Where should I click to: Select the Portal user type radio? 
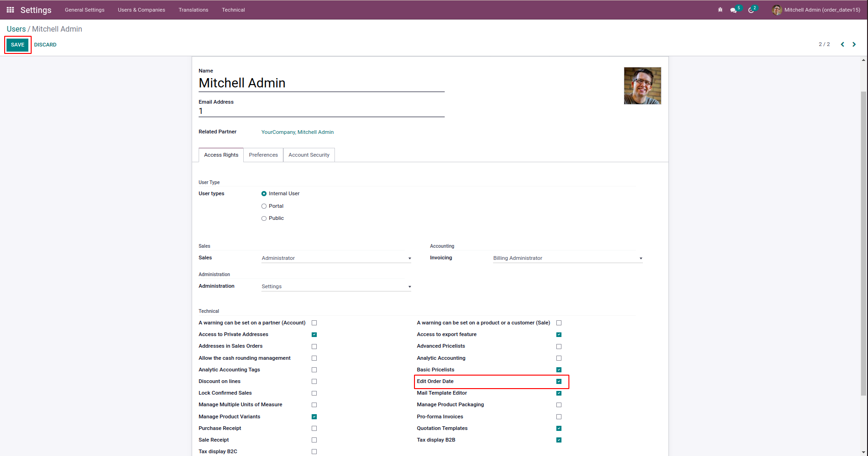[264, 206]
